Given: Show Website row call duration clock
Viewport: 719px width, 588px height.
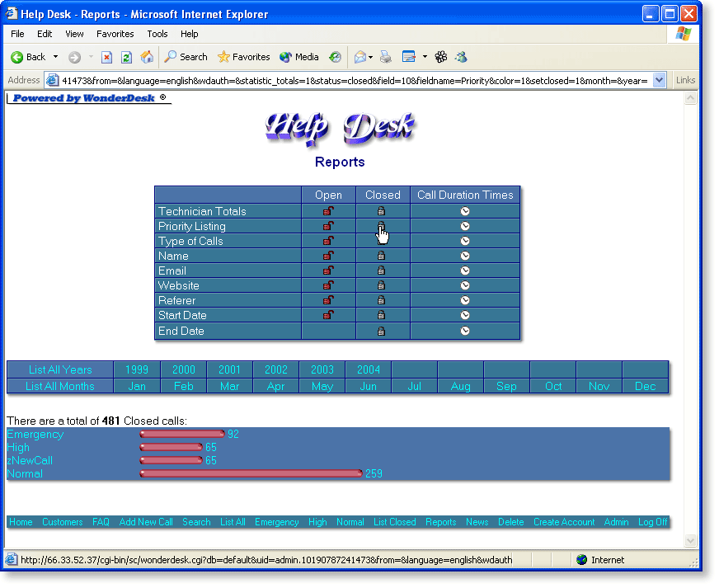Looking at the screenshot, I should coord(465,285).
